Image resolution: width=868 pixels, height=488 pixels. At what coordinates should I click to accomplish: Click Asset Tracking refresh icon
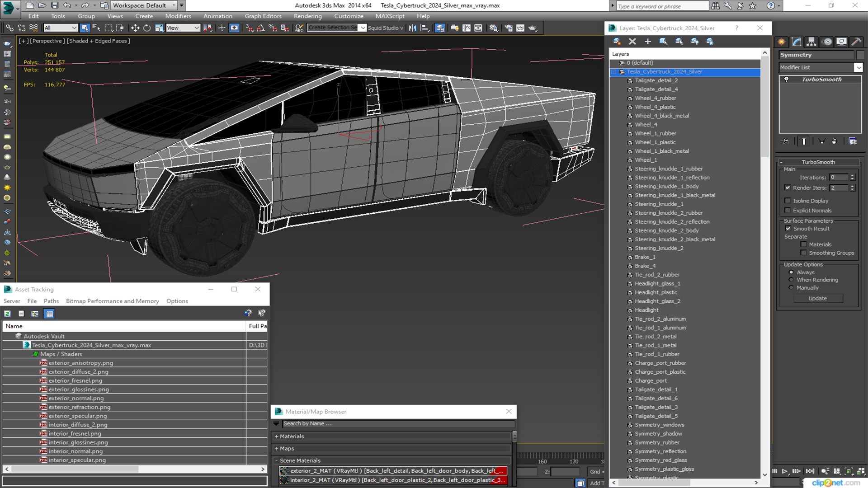click(x=8, y=314)
